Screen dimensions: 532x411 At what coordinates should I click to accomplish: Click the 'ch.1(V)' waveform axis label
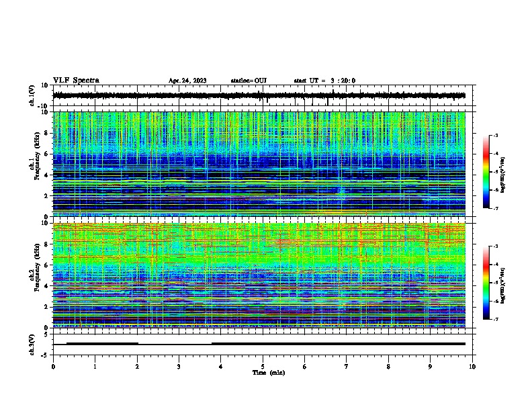(x=32, y=95)
